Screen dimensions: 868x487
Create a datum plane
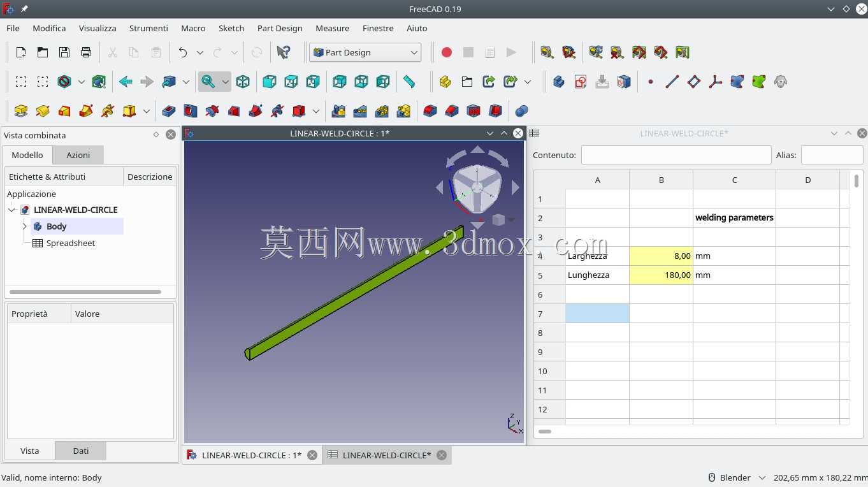pyautogui.click(x=694, y=82)
